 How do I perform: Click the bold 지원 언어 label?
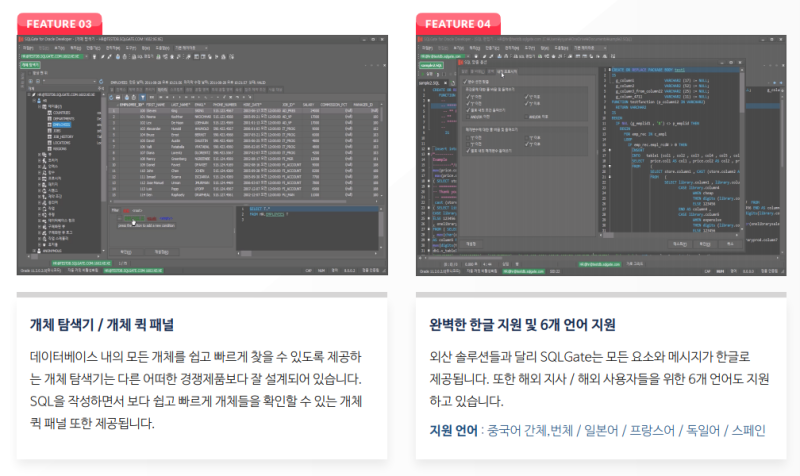453,430
